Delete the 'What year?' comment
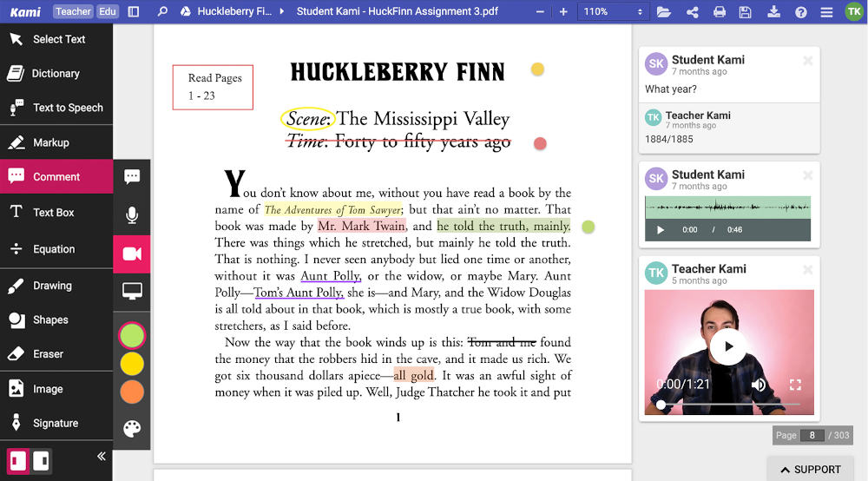 pyautogui.click(x=807, y=61)
